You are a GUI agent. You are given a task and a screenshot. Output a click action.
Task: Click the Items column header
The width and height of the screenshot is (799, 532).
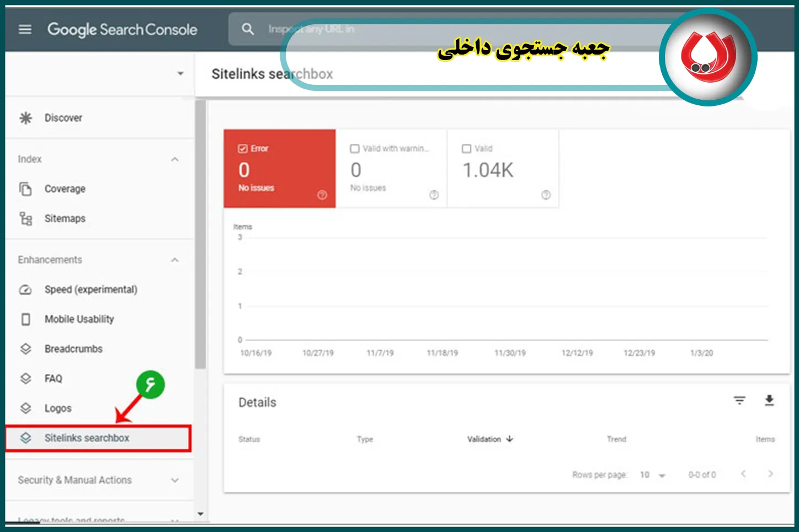pyautogui.click(x=765, y=439)
